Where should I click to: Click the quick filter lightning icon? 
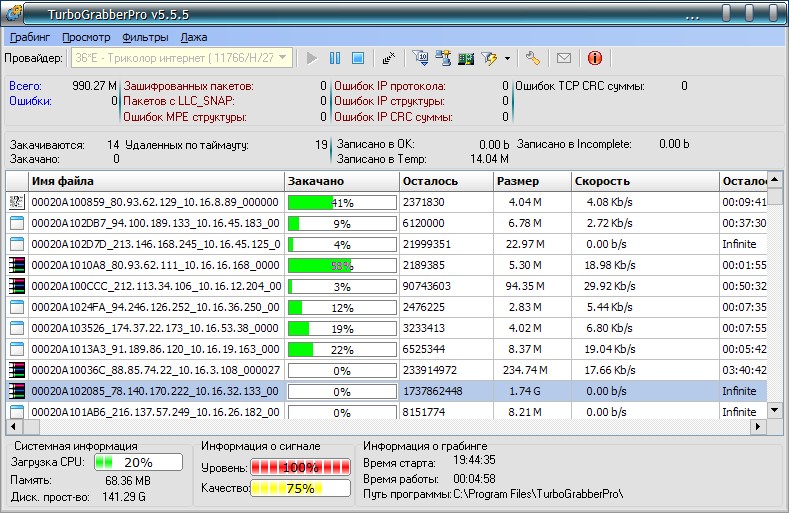(489, 58)
